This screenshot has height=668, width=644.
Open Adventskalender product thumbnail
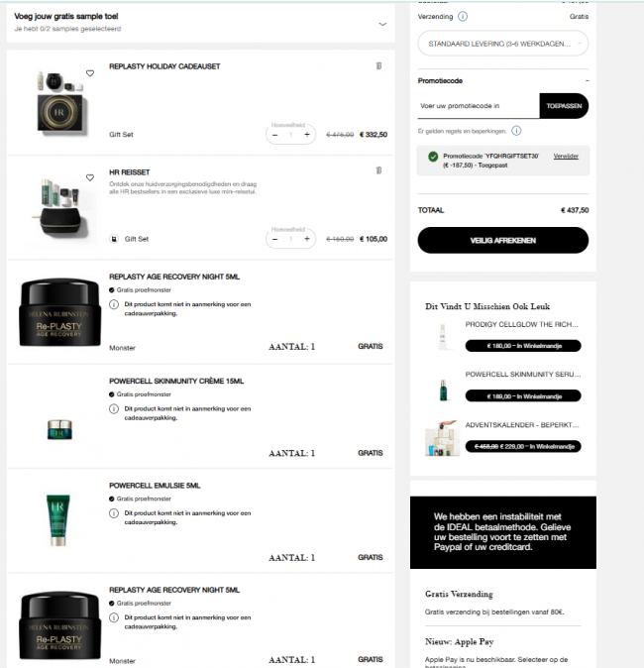coord(443,438)
